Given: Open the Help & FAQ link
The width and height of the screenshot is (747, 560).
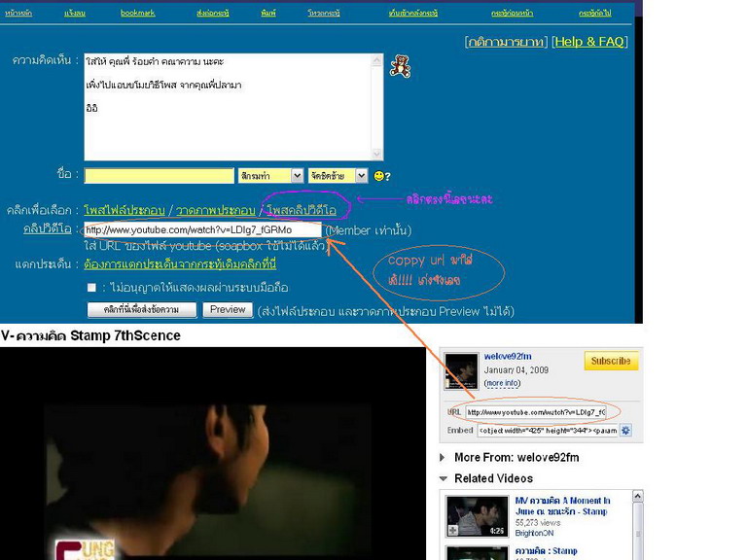Looking at the screenshot, I should pyautogui.click(x=589, y=42).
